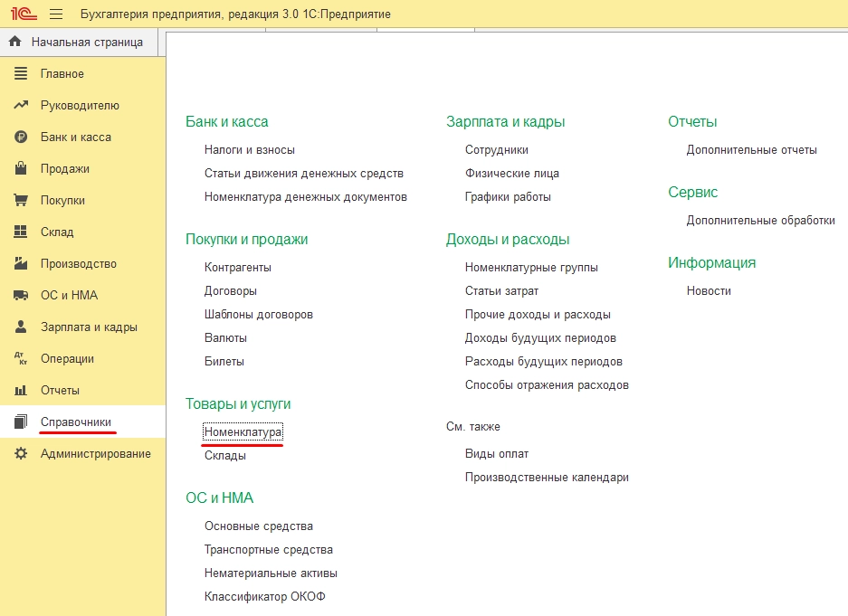848x616 pixels.
Task: Open Статьи движения денежных средств
Action: click(304, 174)
